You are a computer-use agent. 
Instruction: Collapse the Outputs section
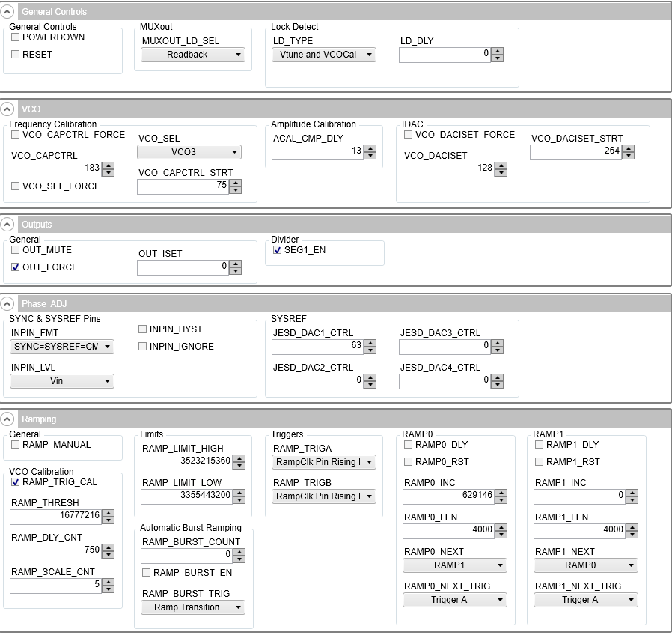point(7,224)
